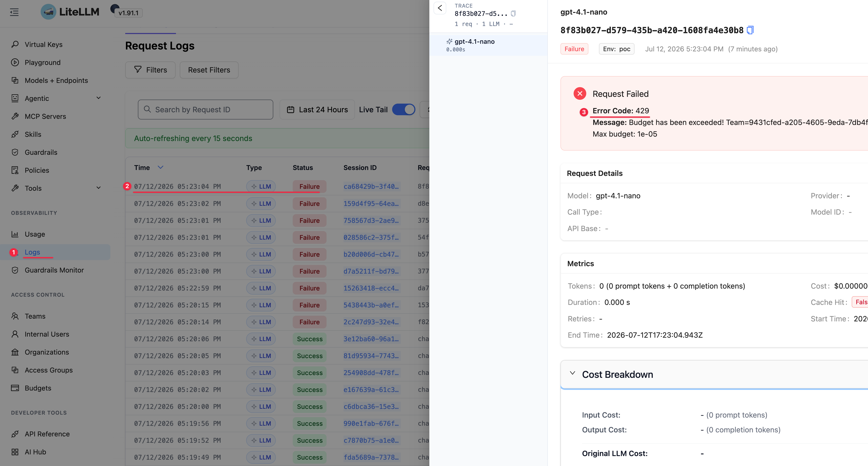Screen dimensions: 868x466
Task: Click the Organizations building icon
Action: point(15,352)
